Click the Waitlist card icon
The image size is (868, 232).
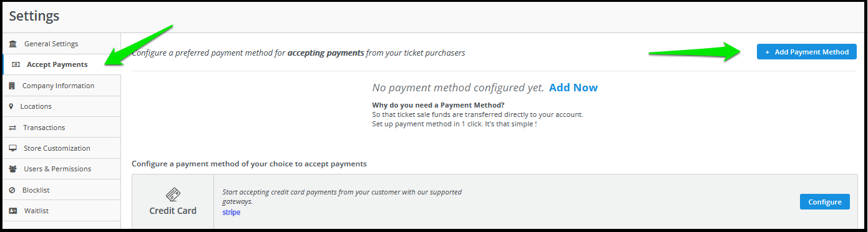pyautogui.click(x=12, y=211)
